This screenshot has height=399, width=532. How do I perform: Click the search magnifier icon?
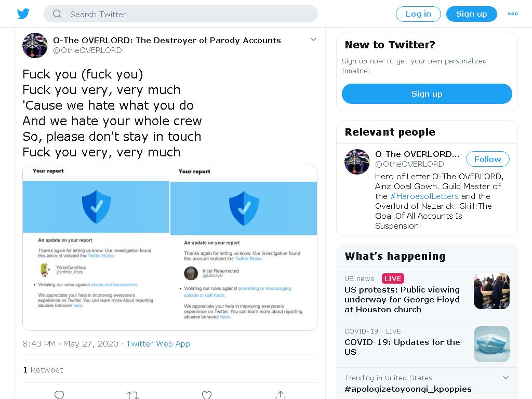pos(57,14)
